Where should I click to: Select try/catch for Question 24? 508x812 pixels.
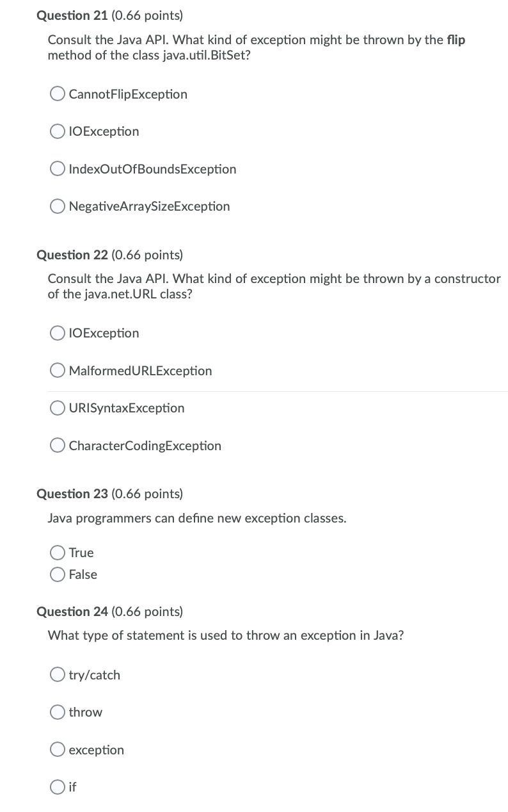click(x=57, y=674)
